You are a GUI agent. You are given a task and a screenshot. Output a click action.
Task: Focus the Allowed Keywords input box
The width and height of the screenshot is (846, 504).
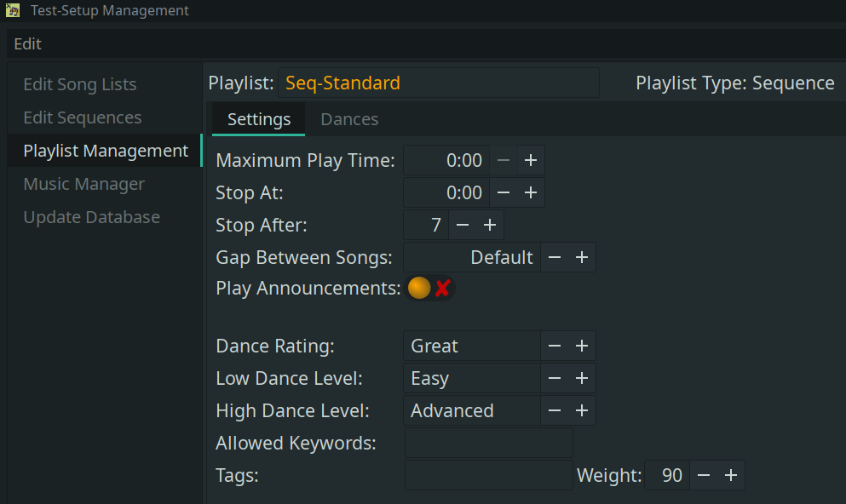click(x=488, y=443)
